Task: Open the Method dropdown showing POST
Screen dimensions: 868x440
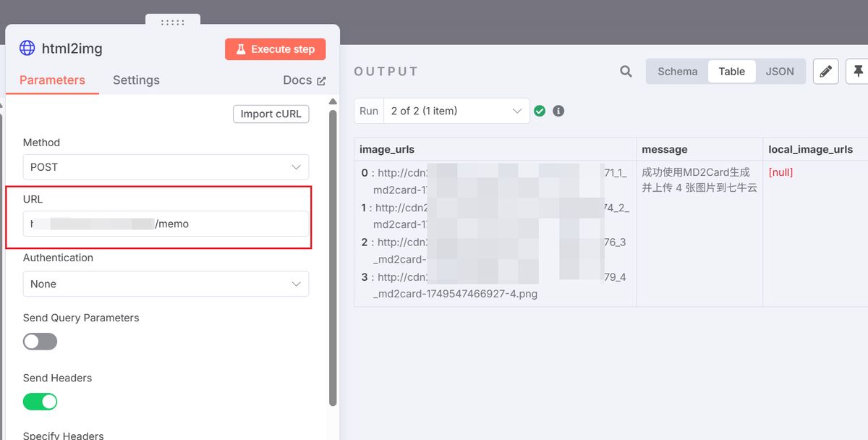Action: tap(166, 167)
